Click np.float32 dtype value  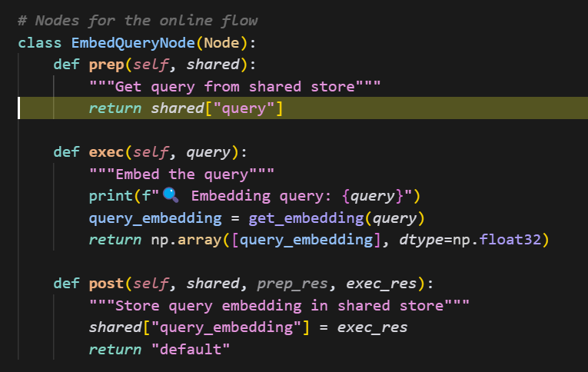tap(497, 240)
